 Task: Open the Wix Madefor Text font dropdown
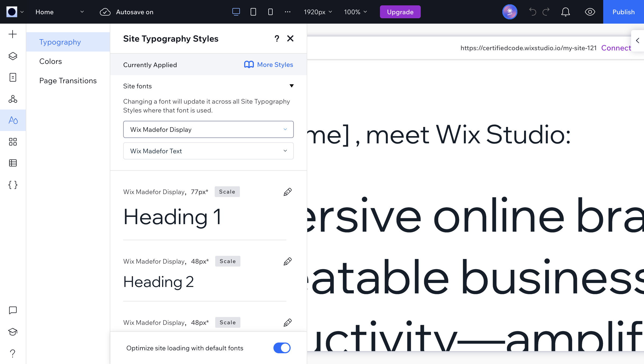208,151
